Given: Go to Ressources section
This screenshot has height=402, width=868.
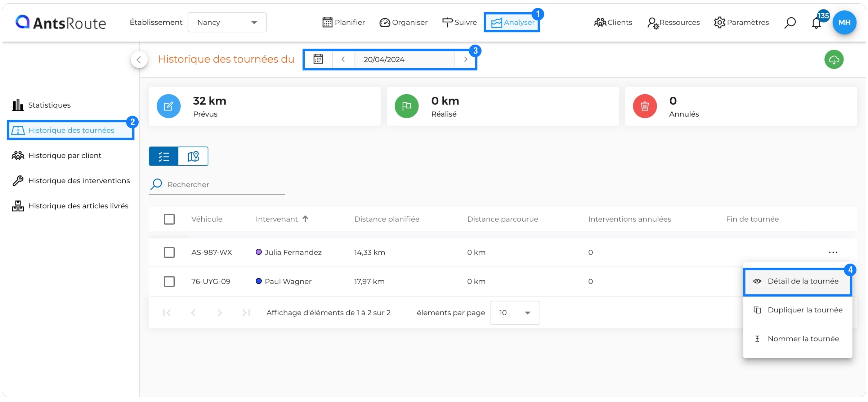Looking at the screenshot, I should (673, 22).
